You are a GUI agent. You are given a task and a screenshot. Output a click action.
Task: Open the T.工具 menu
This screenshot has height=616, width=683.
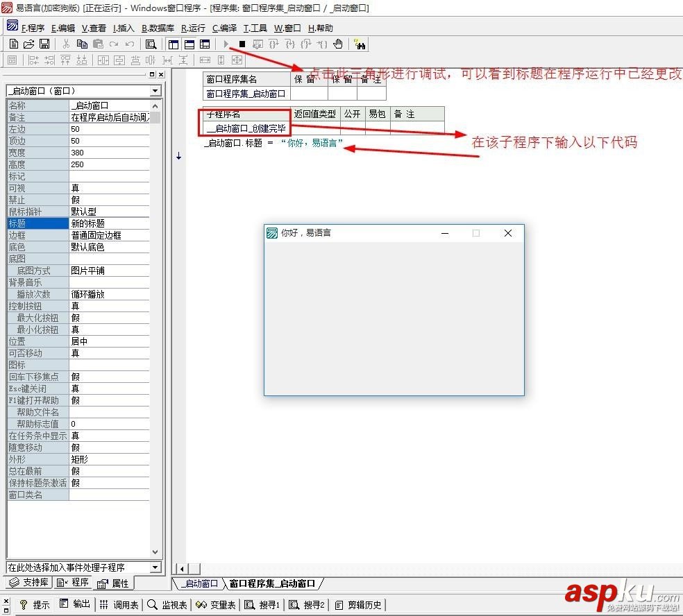click(x=255, y=28)
